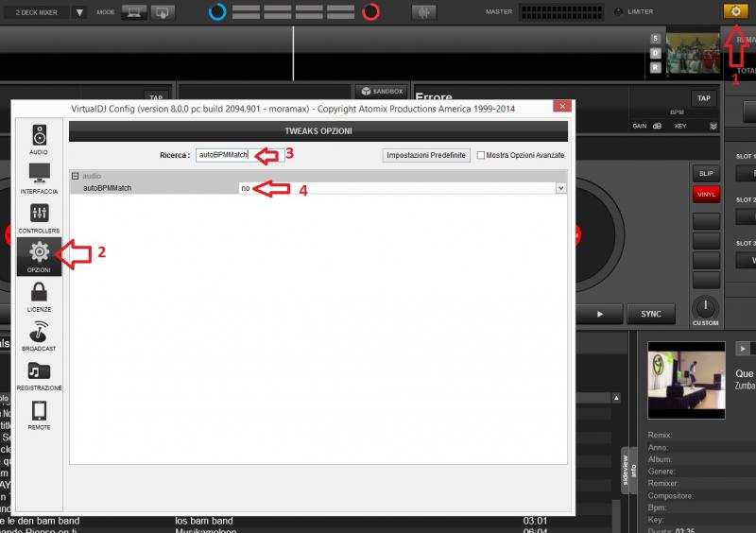Select the autoBPMMatch option row

pos(318,188)
